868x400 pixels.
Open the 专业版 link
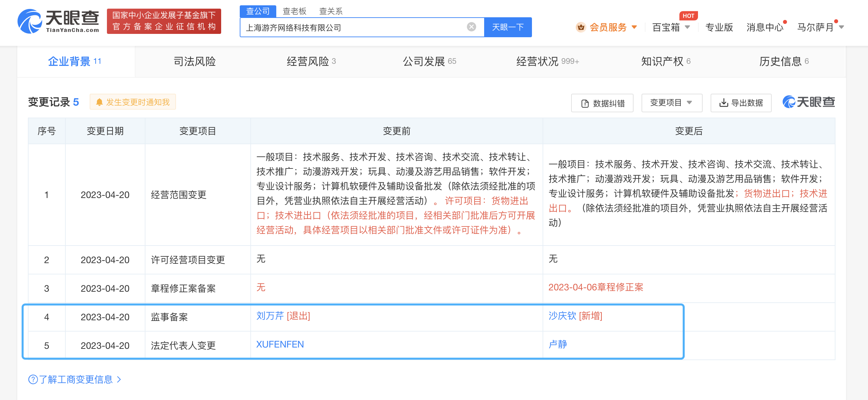pyautogui.click(x=719, y=27)
